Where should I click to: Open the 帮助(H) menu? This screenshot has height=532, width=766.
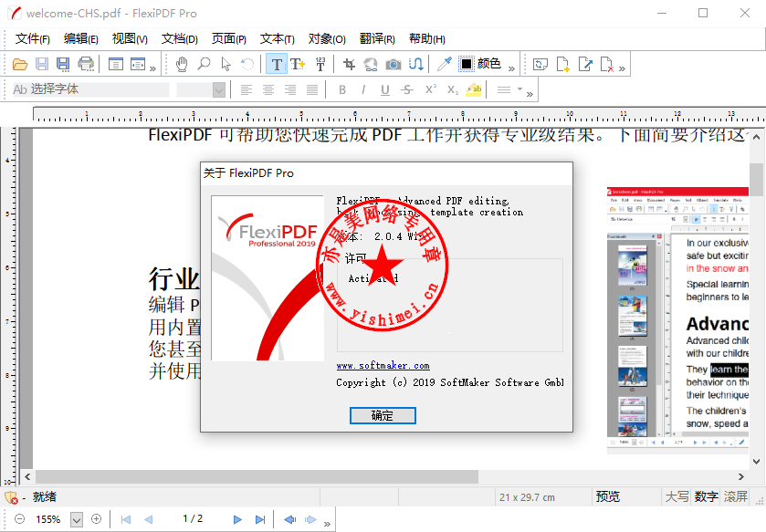point(427,38)
